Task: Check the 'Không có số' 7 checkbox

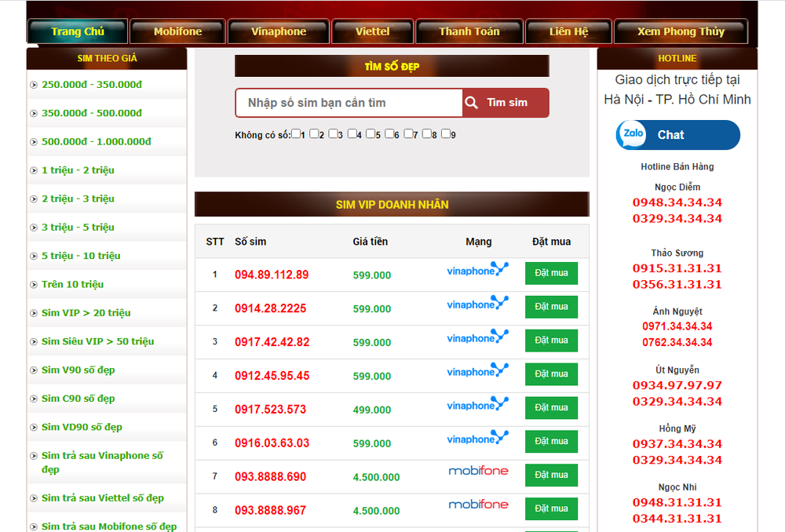Action: click(408, 133)
